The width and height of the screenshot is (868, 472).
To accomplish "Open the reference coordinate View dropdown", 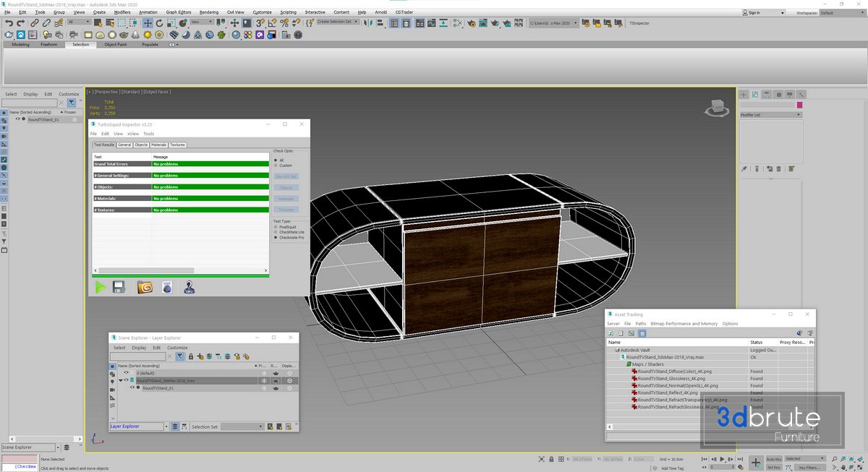I will click(200, 22).
